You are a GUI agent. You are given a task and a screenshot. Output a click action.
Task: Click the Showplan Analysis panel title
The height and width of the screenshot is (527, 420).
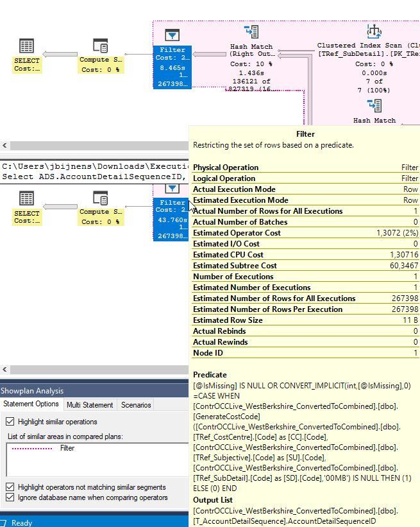coord(32,391)
